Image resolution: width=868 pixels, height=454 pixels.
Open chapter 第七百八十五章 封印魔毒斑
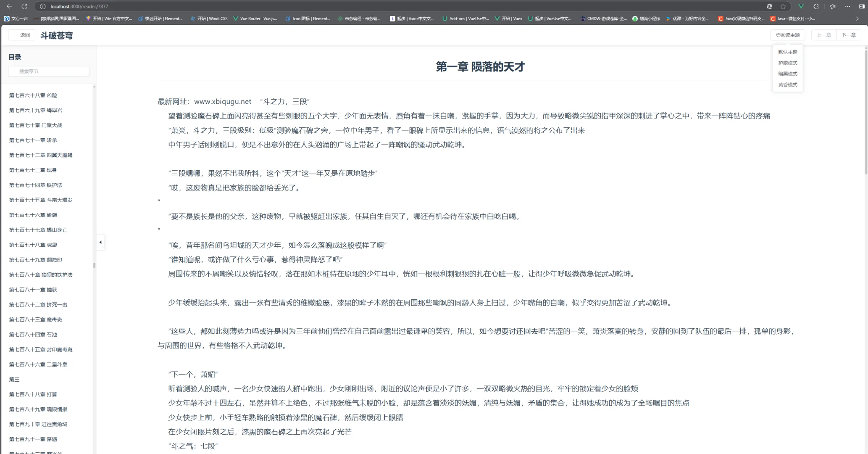[x=41, y=350]
